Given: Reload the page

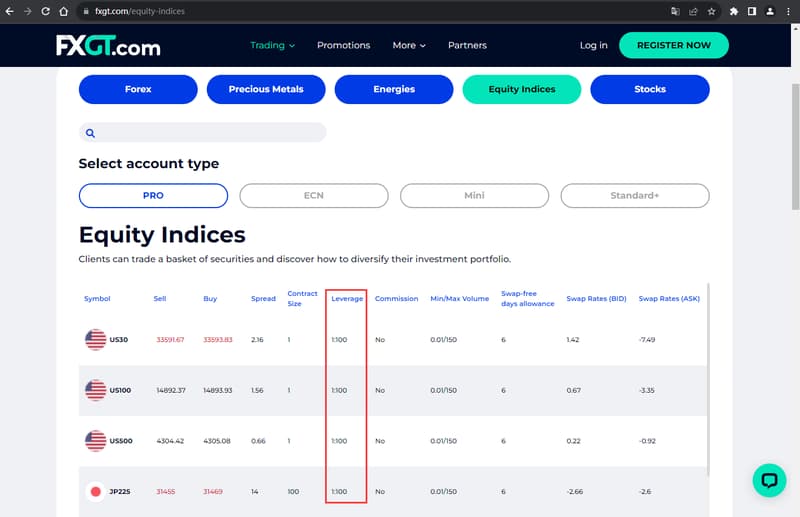Looking at the screenshot, I should point(48,12).
